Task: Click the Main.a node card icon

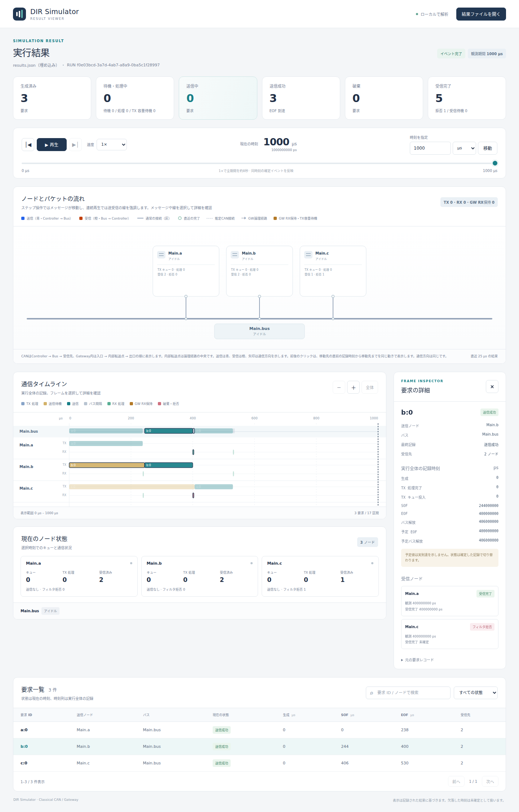Action: pos(161,255)
